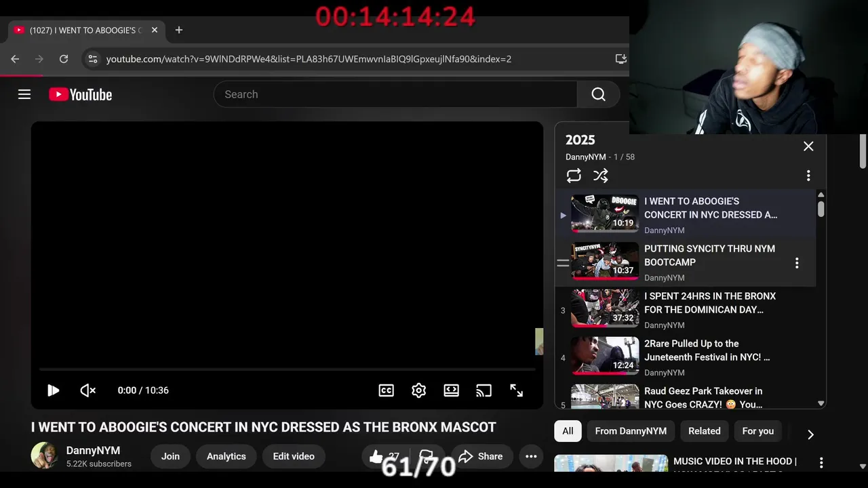Like the video with thumbs up

(384, 456)
